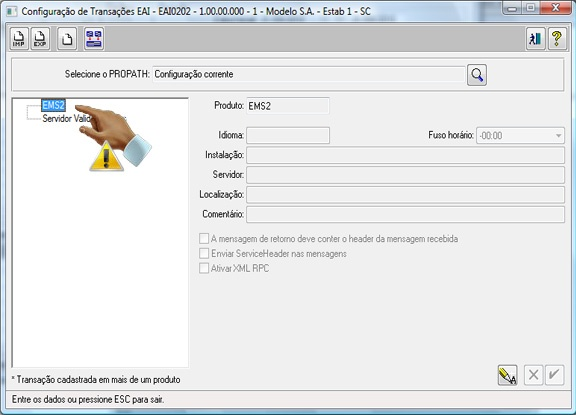Click the 'Transação cadastrada em mais de um produto' note
This screenshot has width=576, height=415.
(x=96, y=379)
